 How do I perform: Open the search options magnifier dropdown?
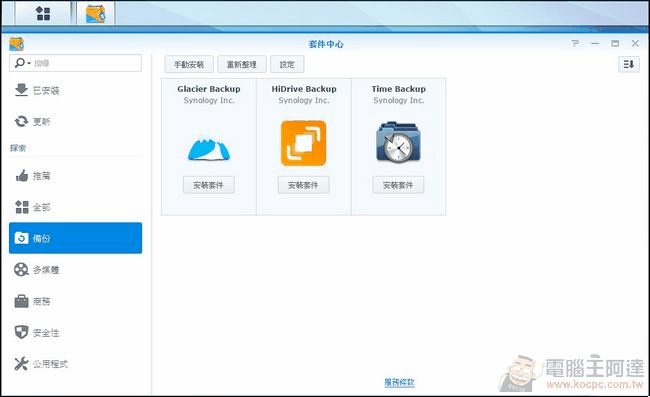[23, 63]
